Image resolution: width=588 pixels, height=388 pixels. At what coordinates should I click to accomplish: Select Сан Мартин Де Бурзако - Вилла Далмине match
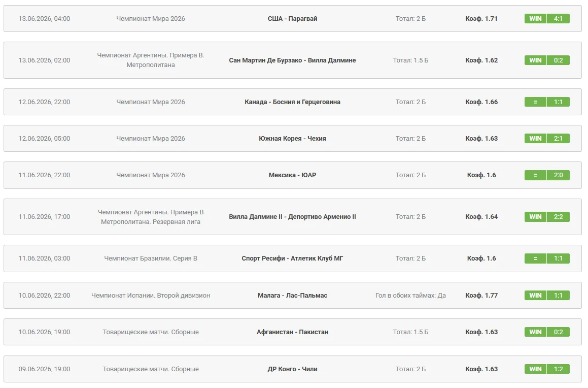tap(292, 60)
